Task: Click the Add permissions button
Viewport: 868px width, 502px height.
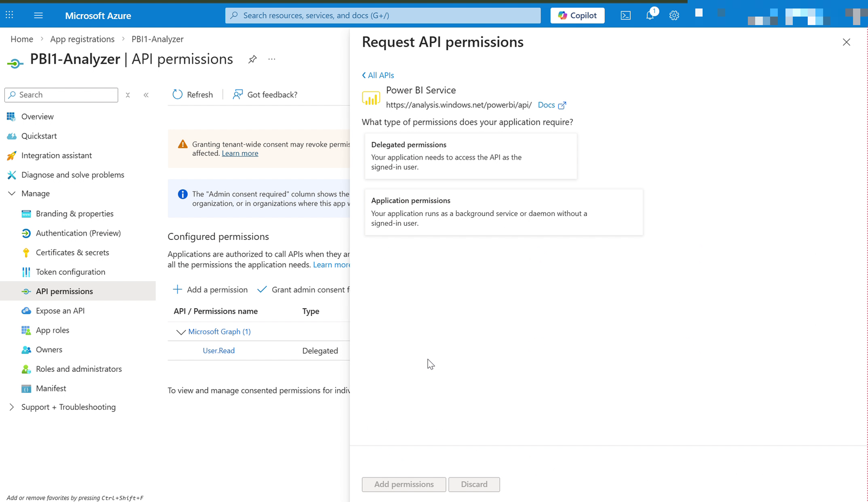Action: (x=404, y=485)
